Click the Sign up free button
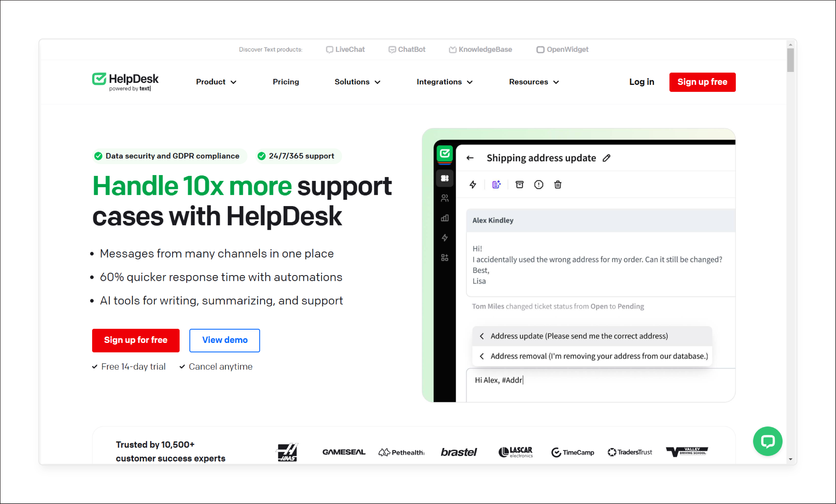This screenshot has height=504, width=836. (x=702, y=82)
